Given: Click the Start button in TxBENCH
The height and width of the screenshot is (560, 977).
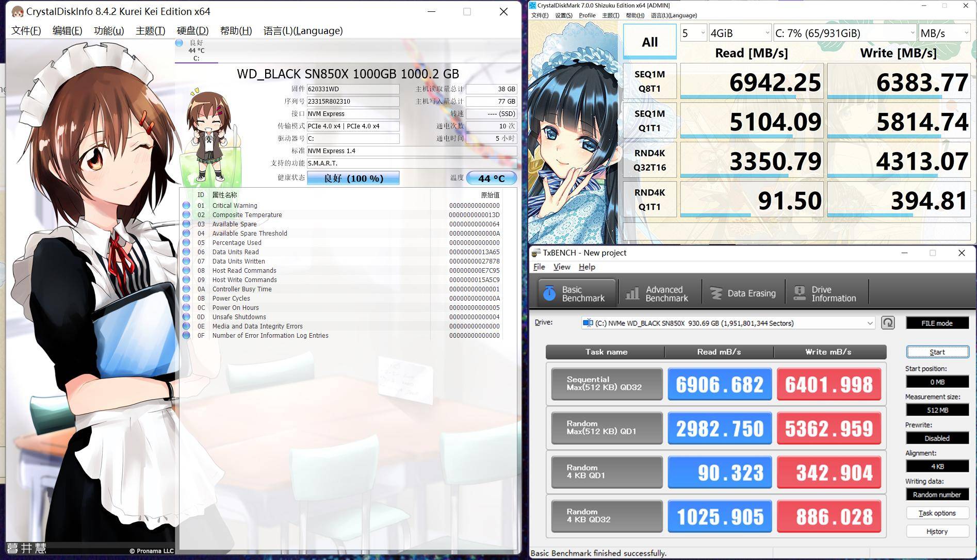Looking at the screenshot, I should coord(937,352).
